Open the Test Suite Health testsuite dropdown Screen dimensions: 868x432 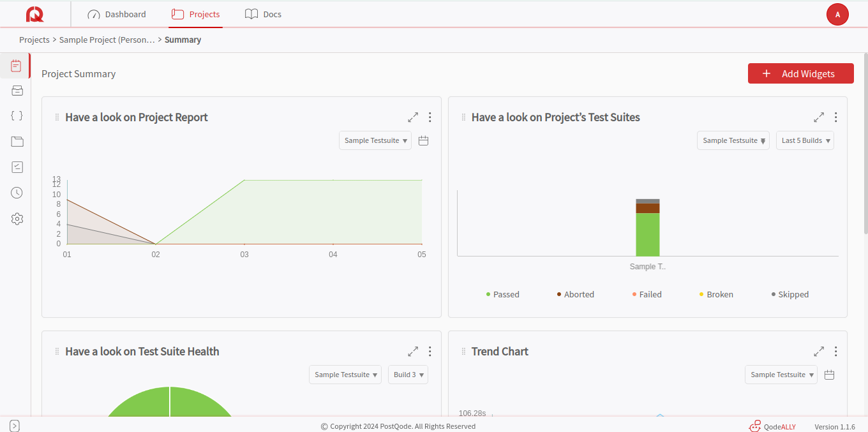345,375
